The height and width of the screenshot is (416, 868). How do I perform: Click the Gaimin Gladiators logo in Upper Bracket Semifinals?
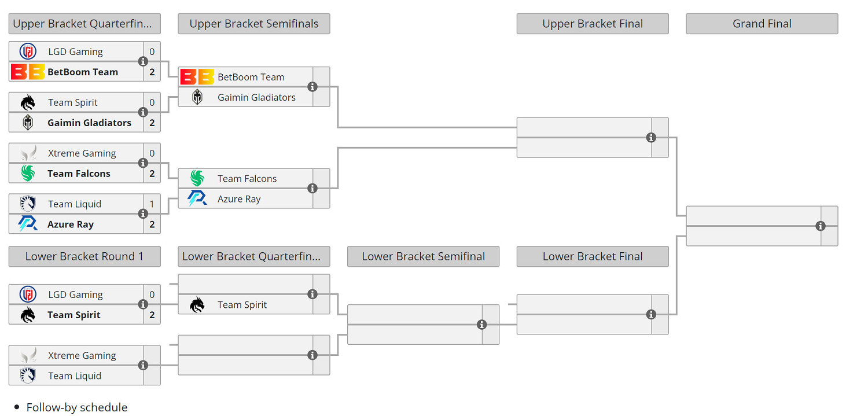(197, 97)
